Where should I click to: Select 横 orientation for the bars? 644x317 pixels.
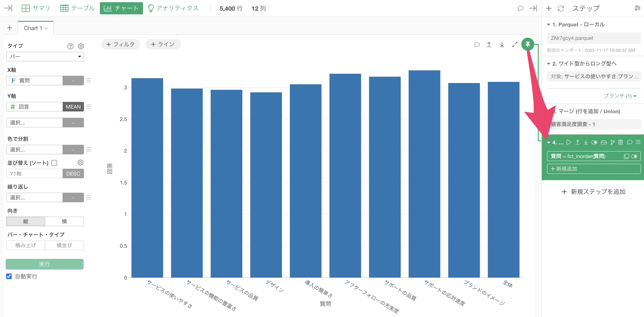[64, 221]
